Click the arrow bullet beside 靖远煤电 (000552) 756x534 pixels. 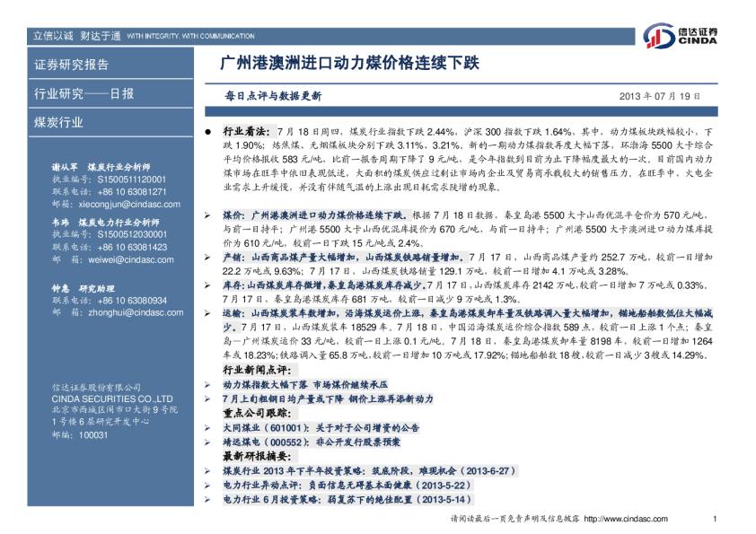coord(207,442)
